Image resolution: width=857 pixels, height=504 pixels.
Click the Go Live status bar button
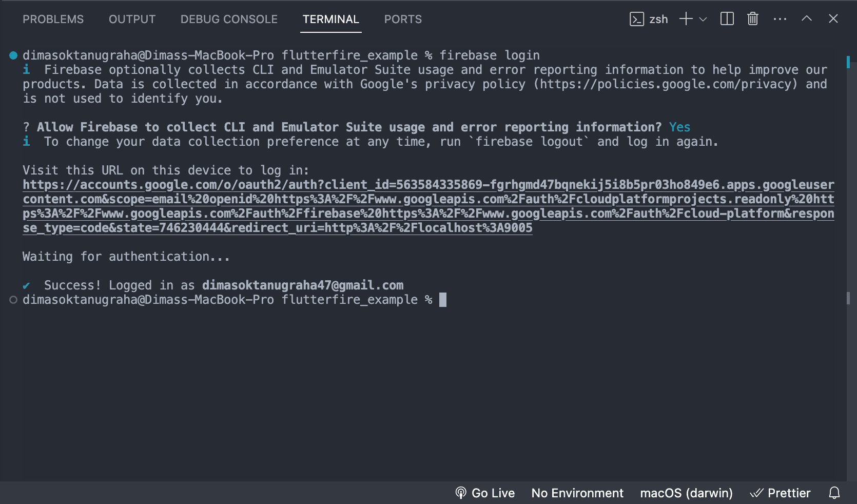tap(485, 493)
